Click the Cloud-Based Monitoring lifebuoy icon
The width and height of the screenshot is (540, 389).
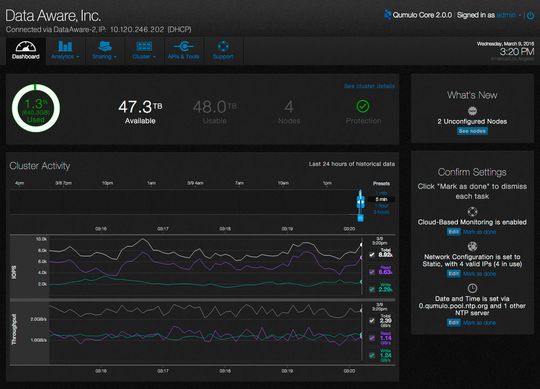pyautogui.click(x=472, y=211)
